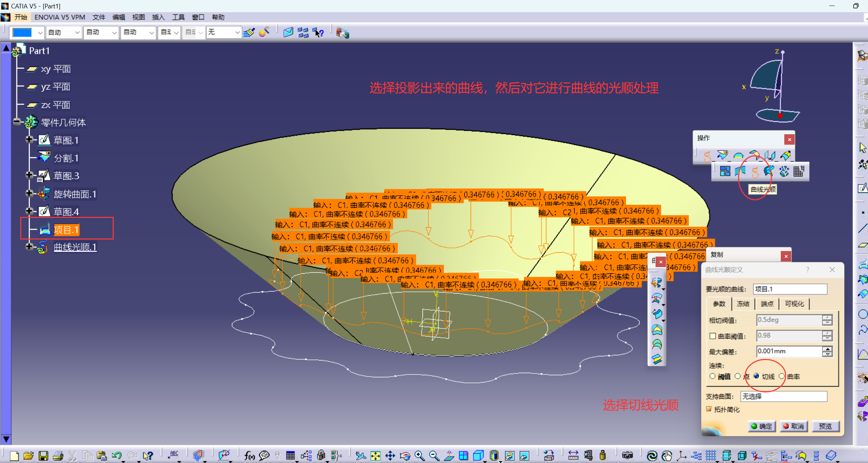
Task: Click the blue fill color swatch
Action: (22, 32)
